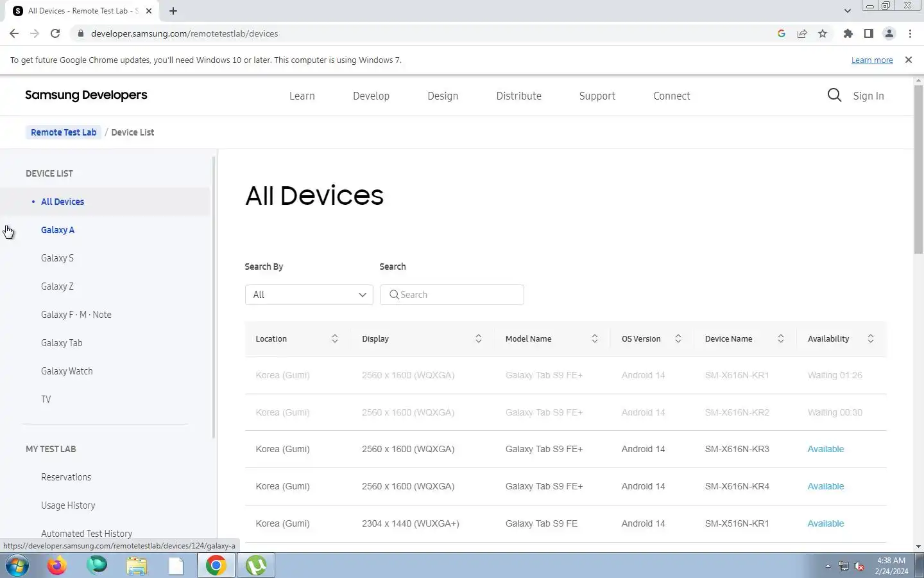924x578 pixels.
Task: Open Usage History in sidebar
Action: tap(68, 505)
